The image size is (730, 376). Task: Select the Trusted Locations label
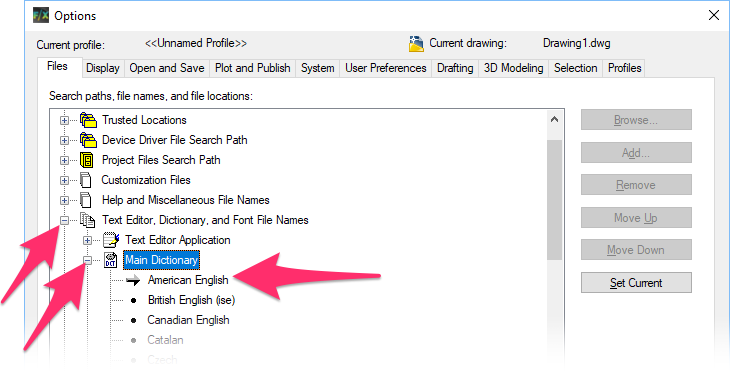tap(144, 120)
